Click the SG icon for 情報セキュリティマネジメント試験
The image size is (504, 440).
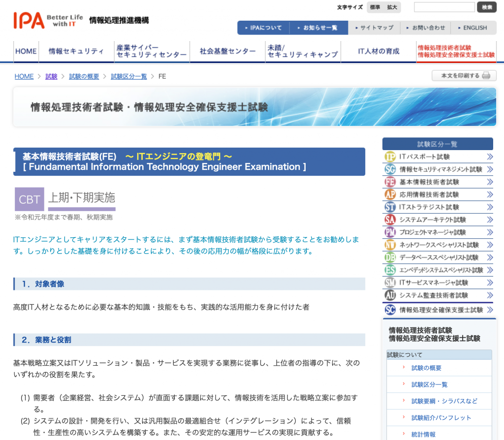pos(390,169)
